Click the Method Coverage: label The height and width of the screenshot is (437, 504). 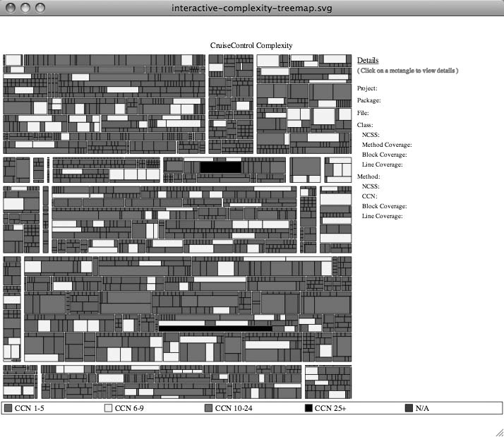(x=387, y=145)
